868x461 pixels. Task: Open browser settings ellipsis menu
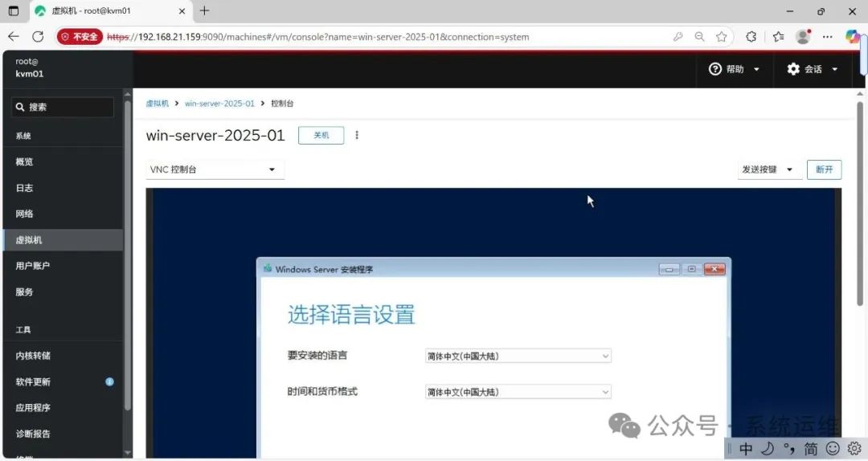pyautogui.click(x=828, y=37)
